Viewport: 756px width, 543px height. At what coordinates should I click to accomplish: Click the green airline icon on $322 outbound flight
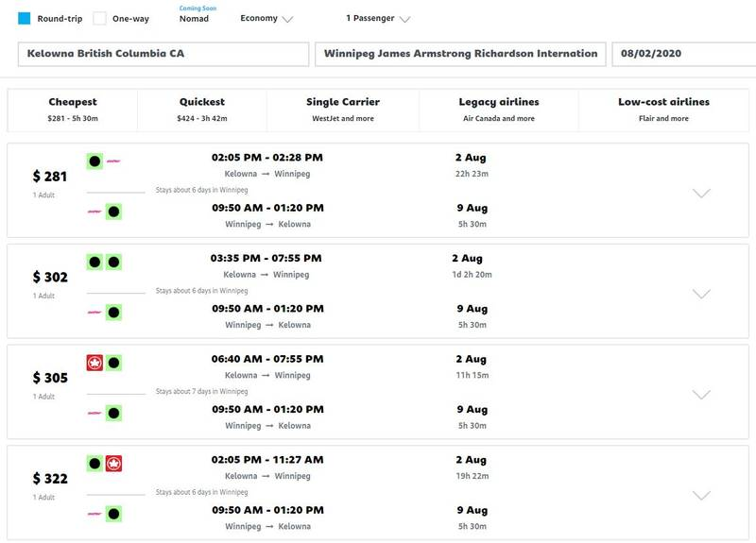click(94, 464)
